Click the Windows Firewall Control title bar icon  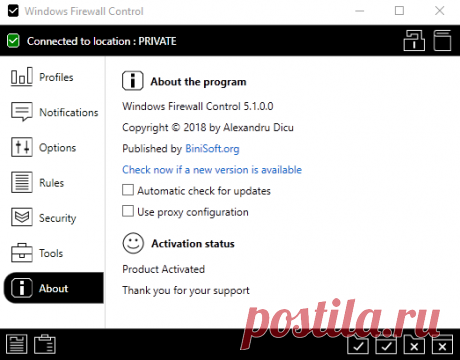(13, 11)
